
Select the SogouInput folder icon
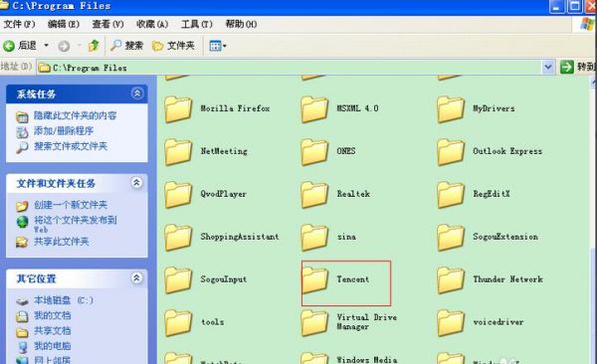point(178,280)
